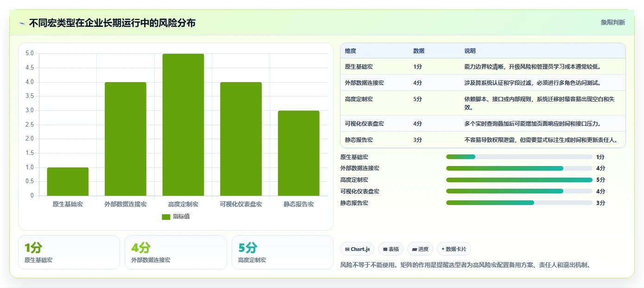Click the 原生基础宏 progress bar

click(519, 157)
